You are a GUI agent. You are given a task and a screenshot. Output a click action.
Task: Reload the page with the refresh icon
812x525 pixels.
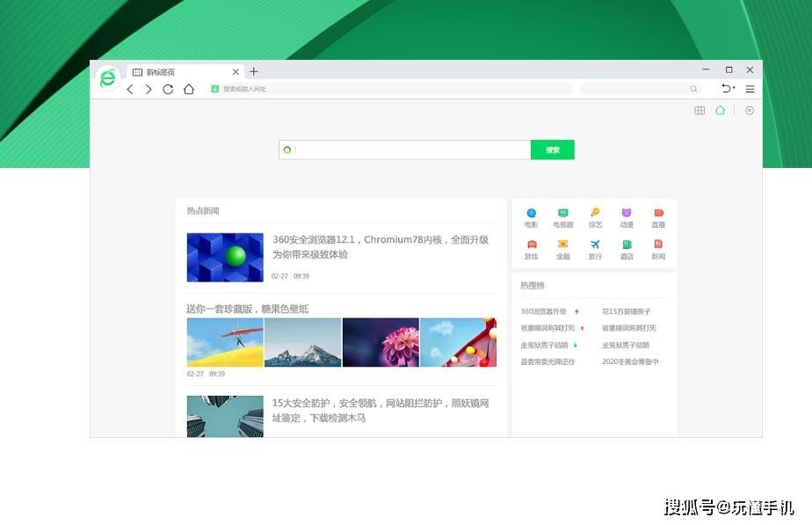click(168, 89)
